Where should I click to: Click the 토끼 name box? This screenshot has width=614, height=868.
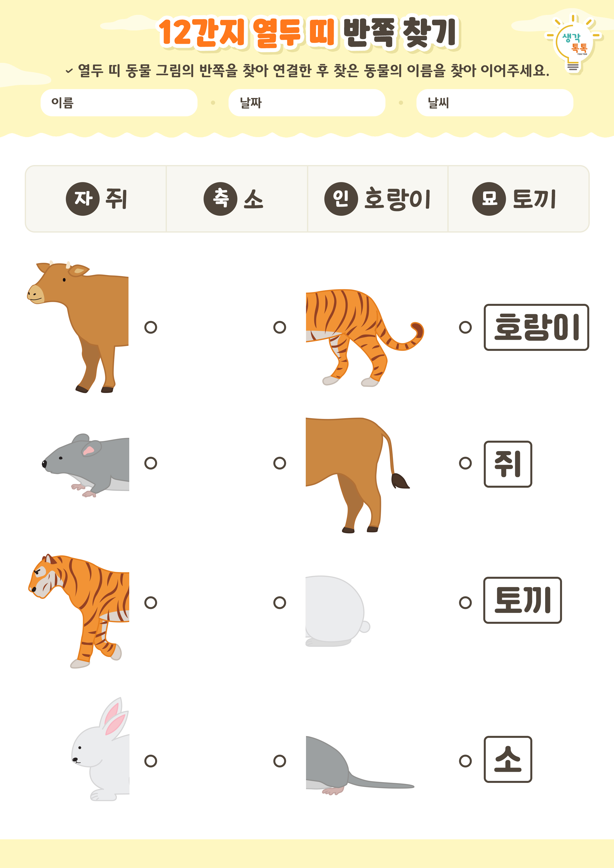522,600
